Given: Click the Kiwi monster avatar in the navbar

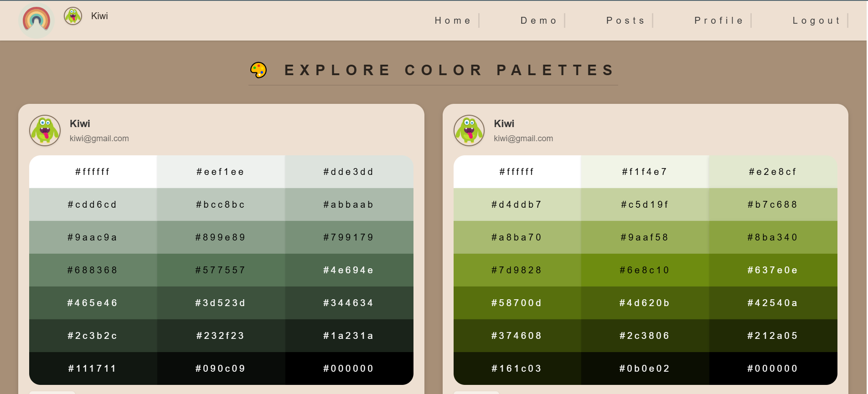Looking at the screenshot, I should (x=73, y=16).
